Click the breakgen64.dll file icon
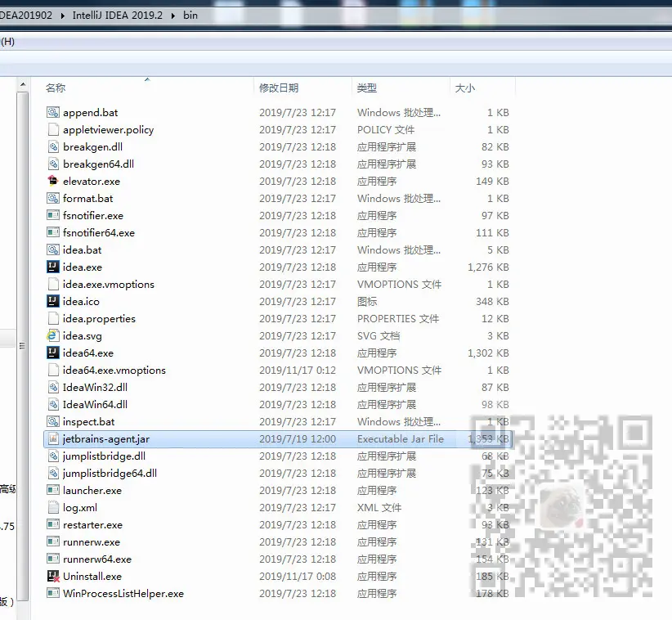Viewport: 672px width, 620px height. click(x=52, y=164)
